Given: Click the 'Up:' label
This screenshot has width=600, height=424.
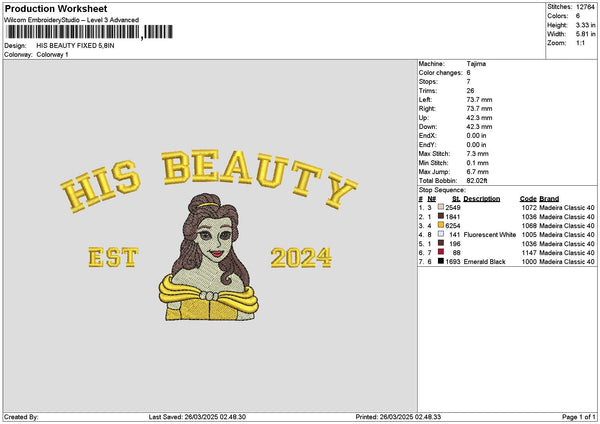Looking at the screenshot, I should [x=424, y=118].
